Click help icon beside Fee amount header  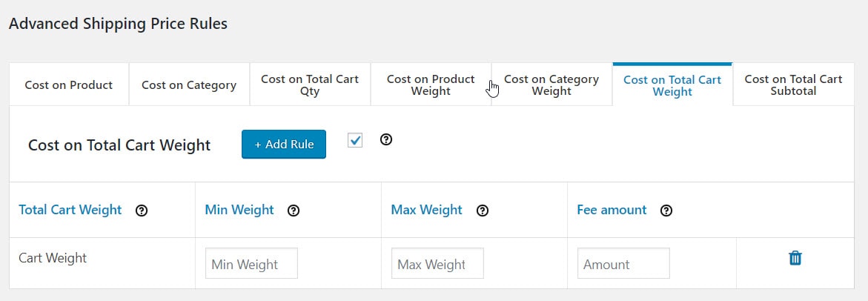coord(666,211)
